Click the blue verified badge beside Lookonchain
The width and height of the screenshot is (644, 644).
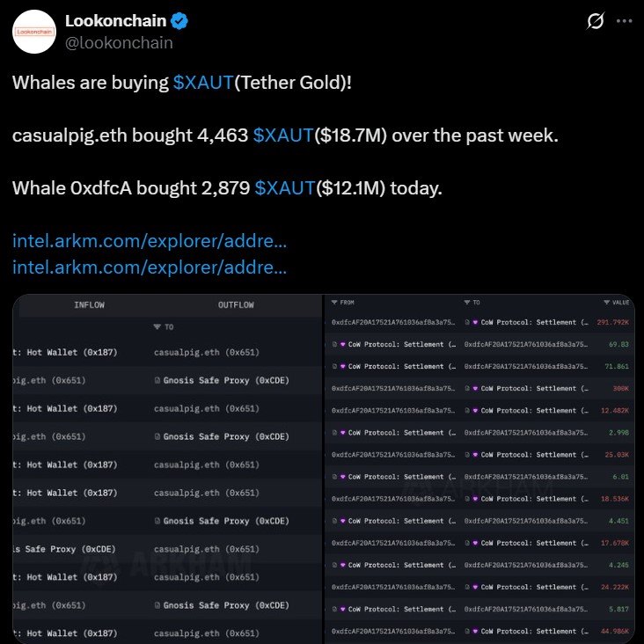[x=178, y=20]
